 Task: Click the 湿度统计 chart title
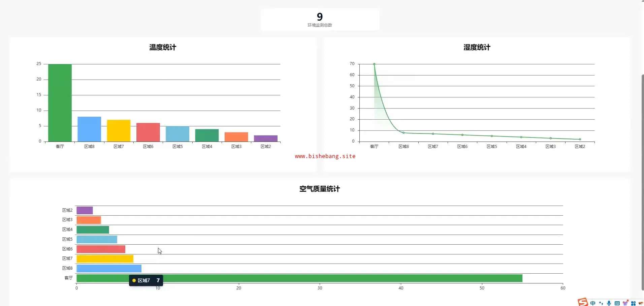[x=477, y=48]
